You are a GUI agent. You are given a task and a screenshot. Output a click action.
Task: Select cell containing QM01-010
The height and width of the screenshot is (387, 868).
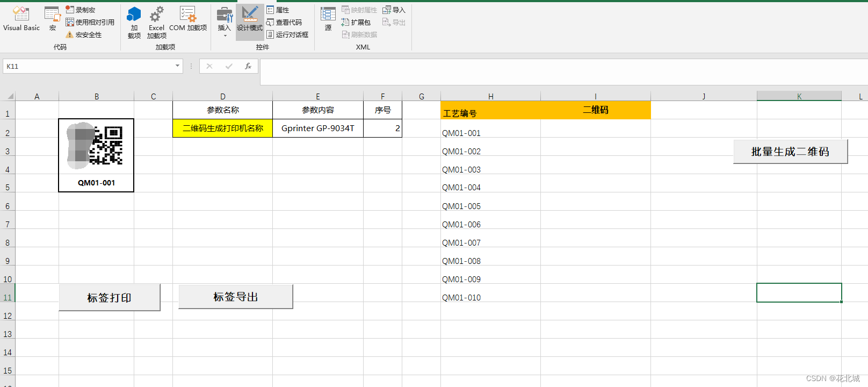coord(490,293)
